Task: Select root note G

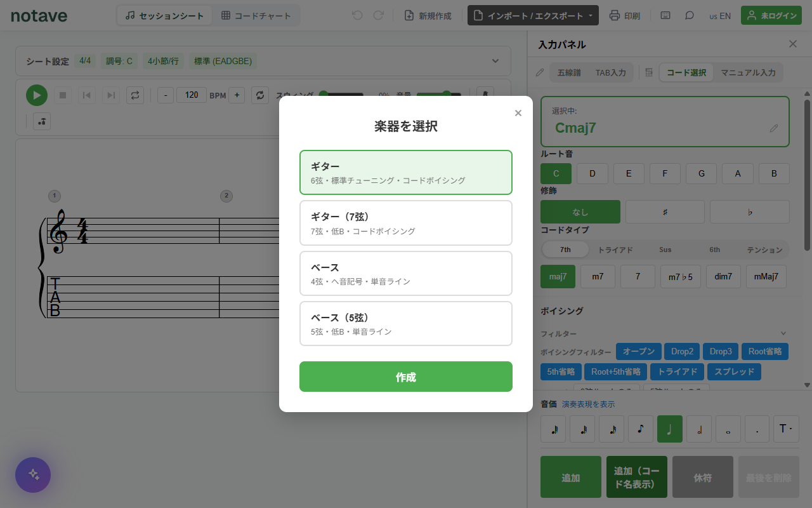Action: click(x=701, y=173)
